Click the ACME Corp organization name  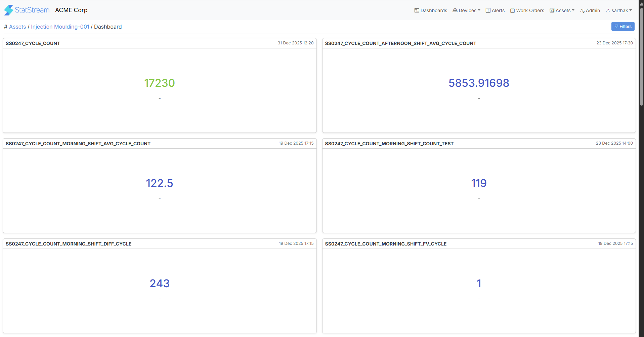[71, 10]
